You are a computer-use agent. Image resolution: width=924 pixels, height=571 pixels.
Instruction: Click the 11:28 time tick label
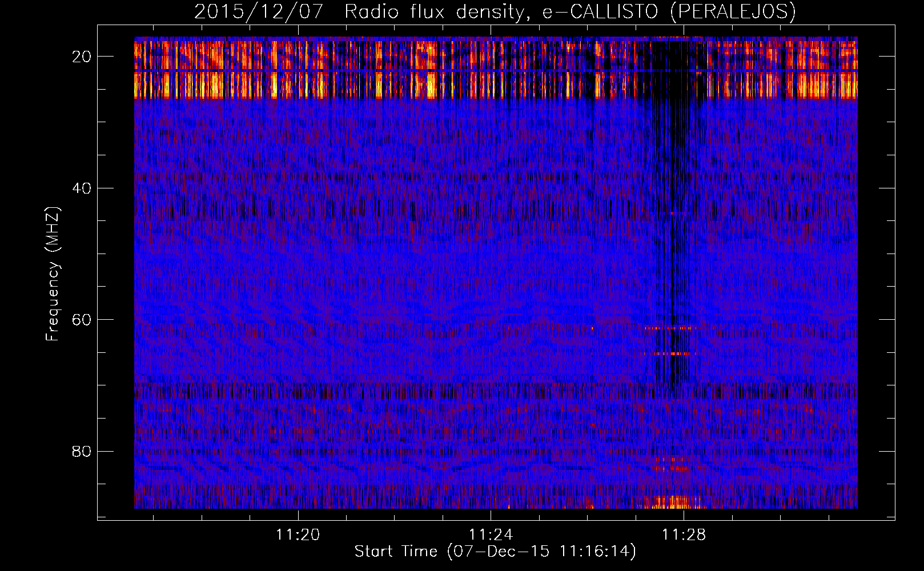[684, 534]
